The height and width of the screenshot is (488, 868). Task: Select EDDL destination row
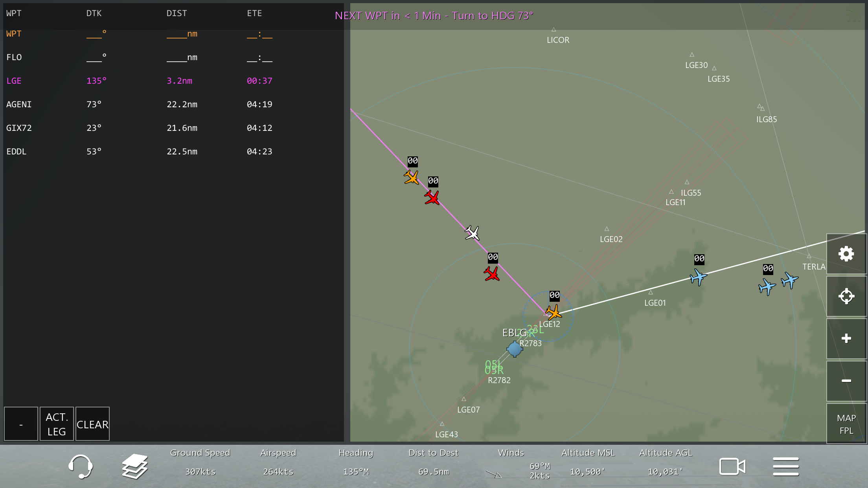pos(17,152)
